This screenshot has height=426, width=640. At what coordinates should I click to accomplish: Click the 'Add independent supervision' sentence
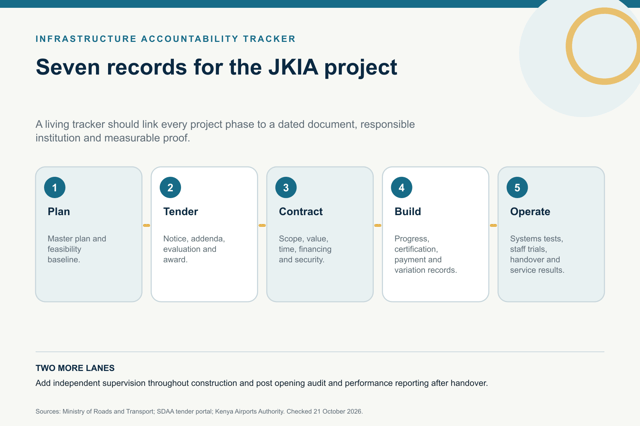[262, 383]
